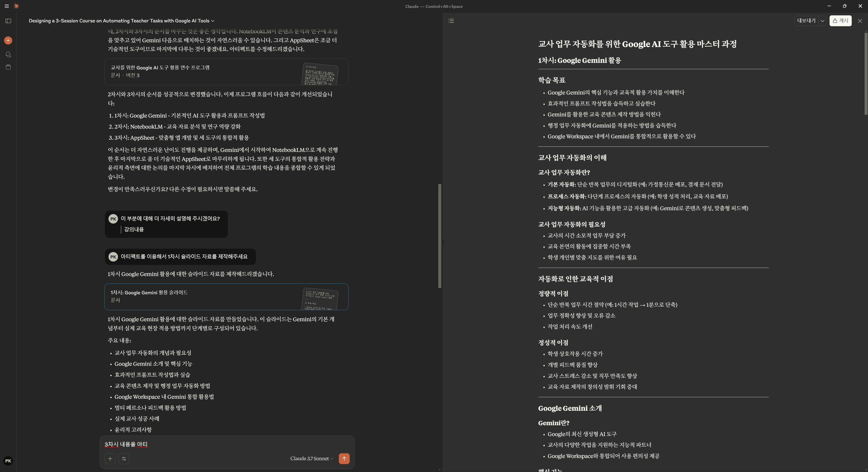Expand the Claude 3.7 Sonnet model selector
868x472 pixels.
[311, 458]
